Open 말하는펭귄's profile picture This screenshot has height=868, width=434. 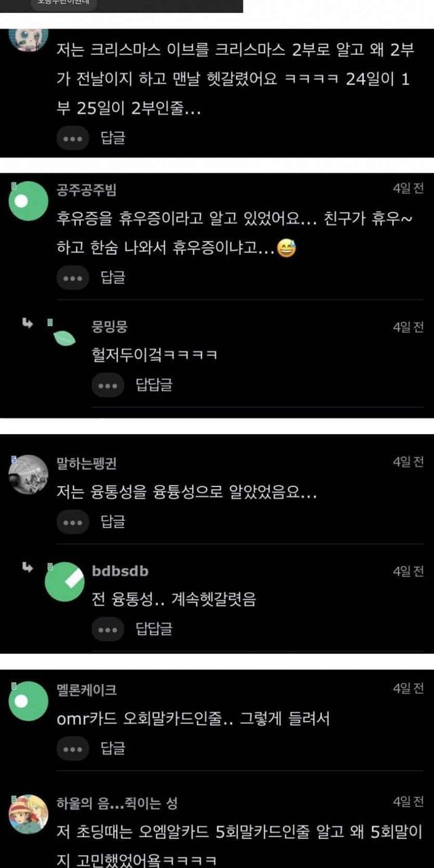click(28, 474)
